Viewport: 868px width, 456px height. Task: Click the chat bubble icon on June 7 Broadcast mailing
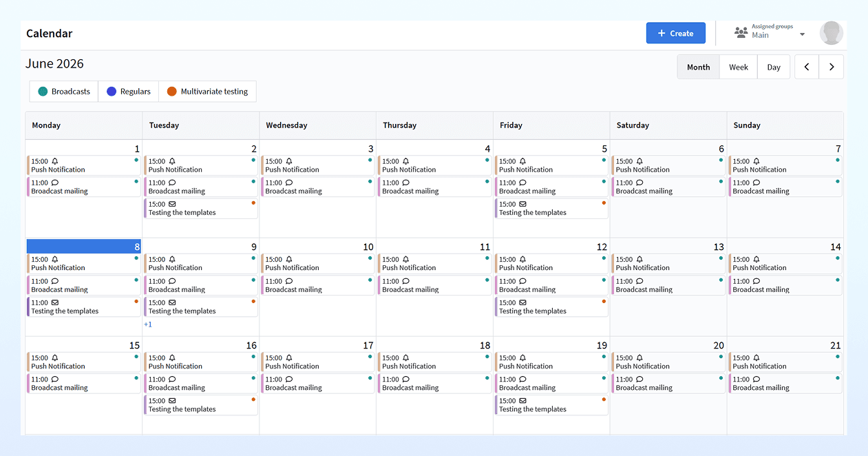coord(756,183)
